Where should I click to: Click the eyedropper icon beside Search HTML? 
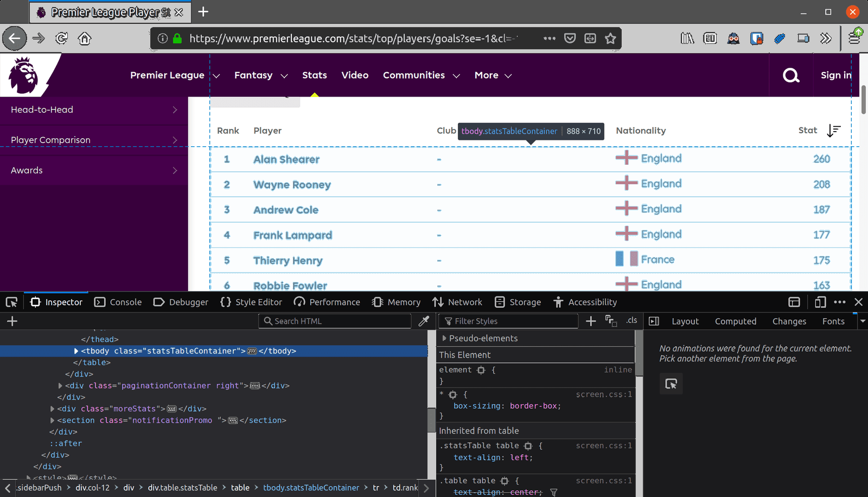pyautogui.click(x=424, y=321)
